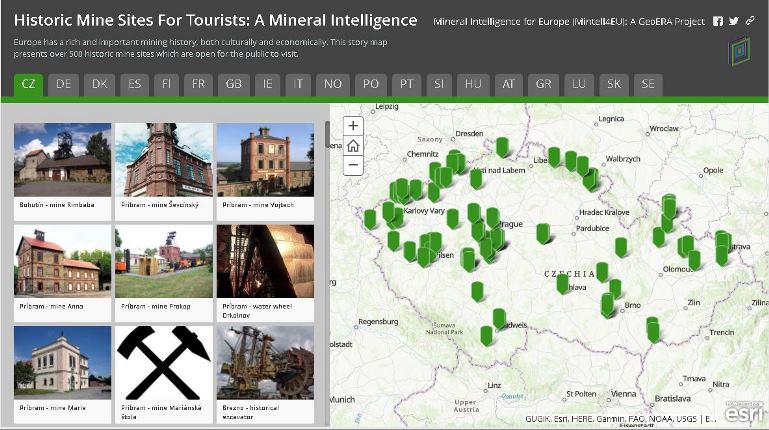
Task: Select the green marker near Budweis
Action: [499, 318]
